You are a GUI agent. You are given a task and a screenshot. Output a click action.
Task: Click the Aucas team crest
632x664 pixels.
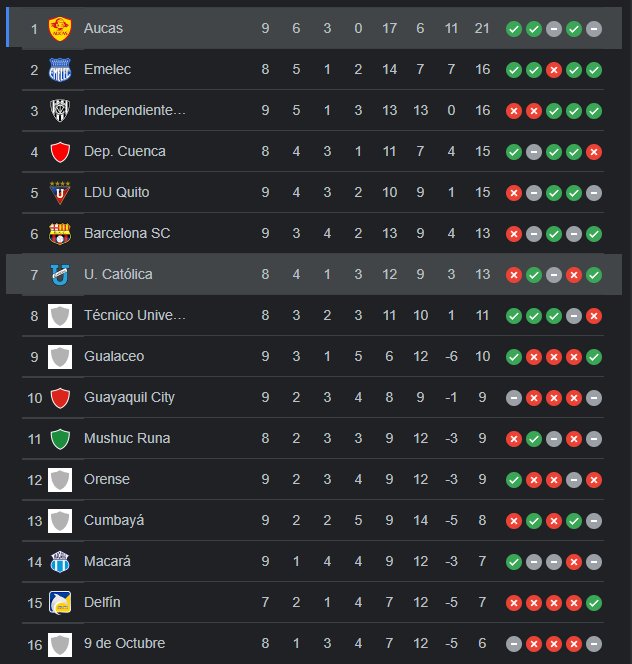tap(60, 29)
